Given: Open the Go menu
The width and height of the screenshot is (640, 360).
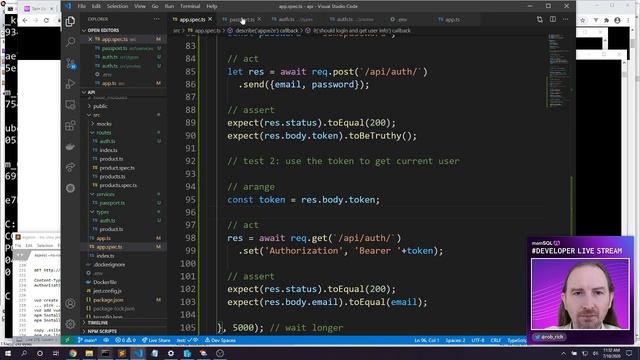Looking at the screenshot, I should 155,6.
